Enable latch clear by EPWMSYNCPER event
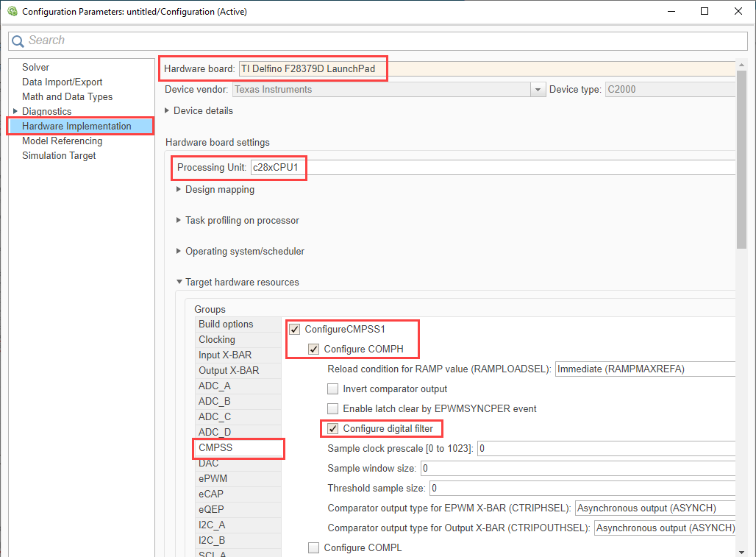Screen dimensions: 756x557 pyautogui.click(x=333, y=408)
